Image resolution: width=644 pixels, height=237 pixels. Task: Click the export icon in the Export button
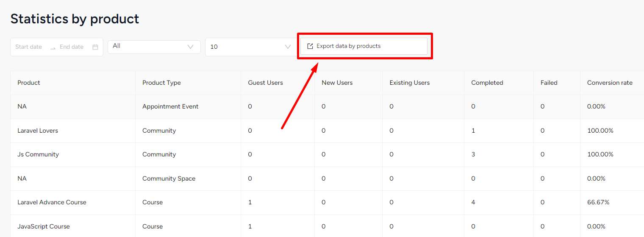coord(310,46)
